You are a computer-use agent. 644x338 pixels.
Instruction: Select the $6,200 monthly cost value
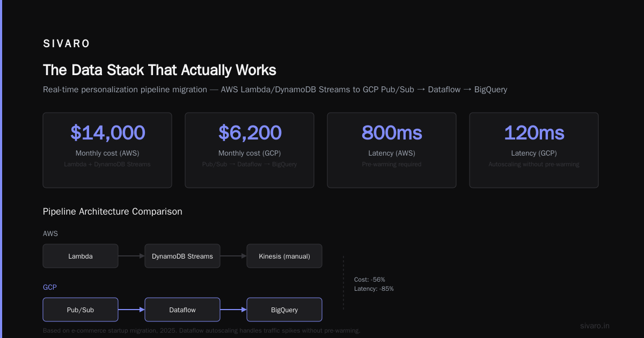[x=250, y=133]
